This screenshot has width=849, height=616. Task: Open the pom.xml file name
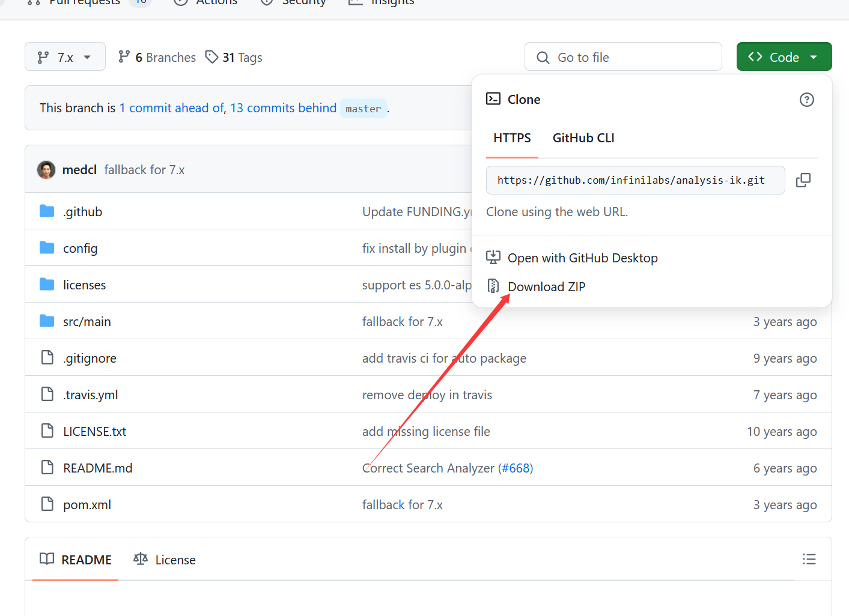(87, 505)
